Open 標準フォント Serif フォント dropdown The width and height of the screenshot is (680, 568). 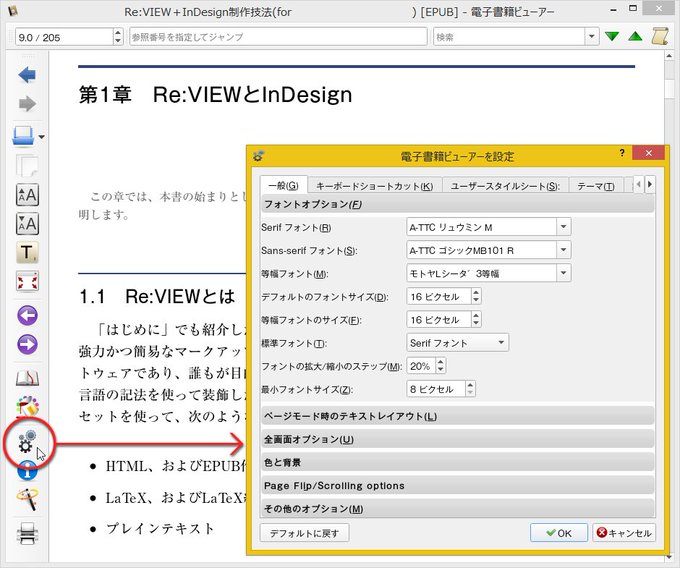click(458, 343)
